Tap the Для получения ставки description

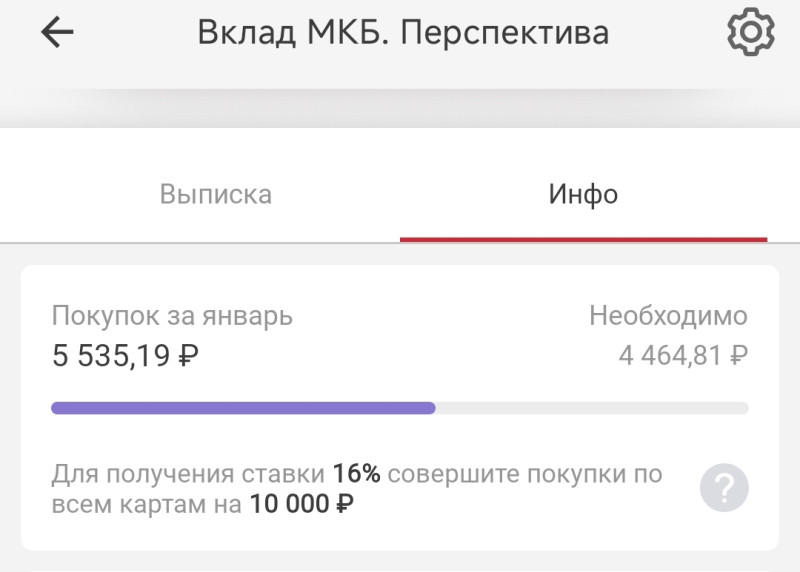coord(188,473)
